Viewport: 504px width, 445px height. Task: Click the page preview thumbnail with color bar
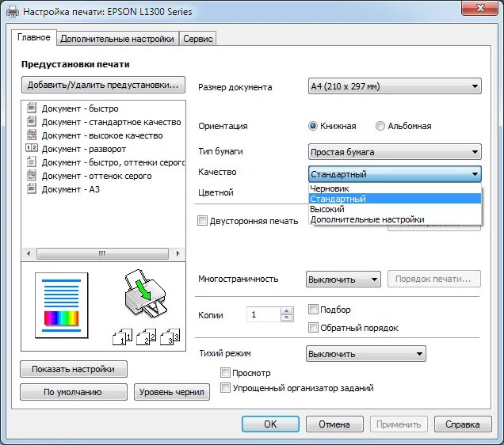pos(61,306)
